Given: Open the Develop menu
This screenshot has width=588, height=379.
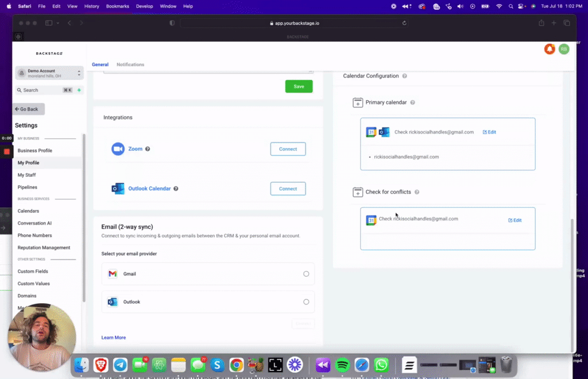Looking at the screenshot, I should (x=144, y=6).
